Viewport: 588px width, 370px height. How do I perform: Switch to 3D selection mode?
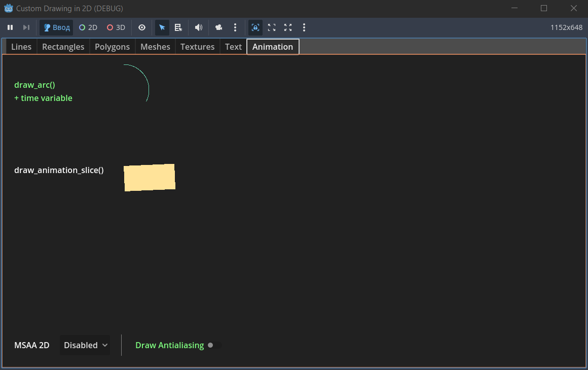click(116, 27)
